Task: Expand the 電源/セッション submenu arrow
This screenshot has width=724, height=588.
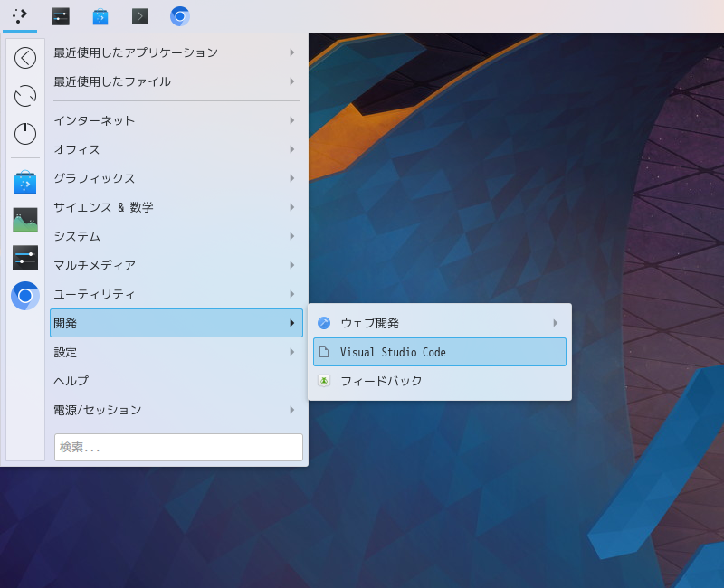Action: (x=291, y=410)
